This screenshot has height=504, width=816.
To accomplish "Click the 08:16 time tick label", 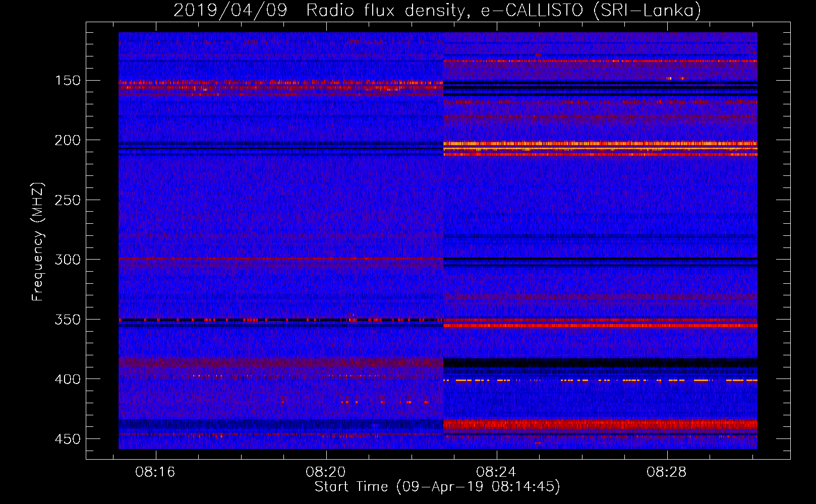I will click(155, 472).
